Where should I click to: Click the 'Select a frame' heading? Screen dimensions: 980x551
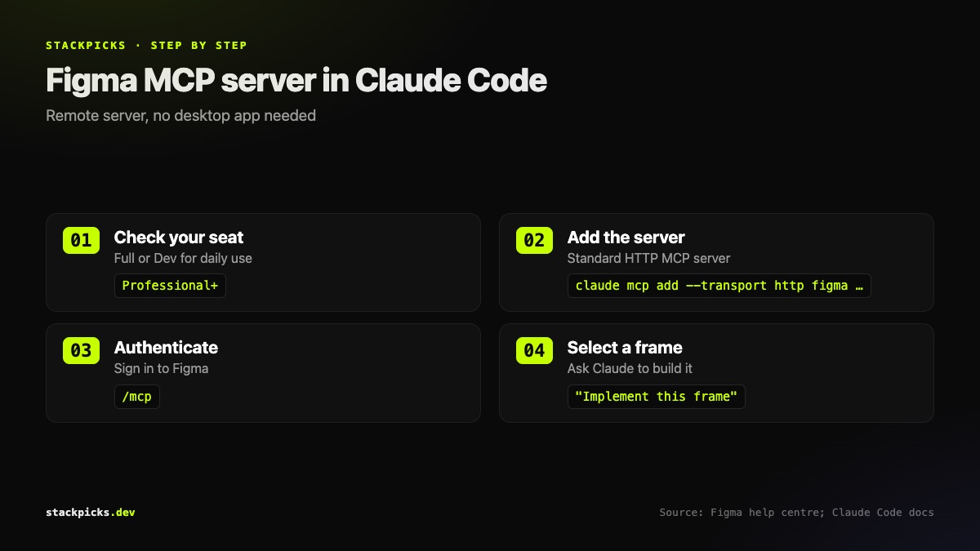click(x=625, y=348)
